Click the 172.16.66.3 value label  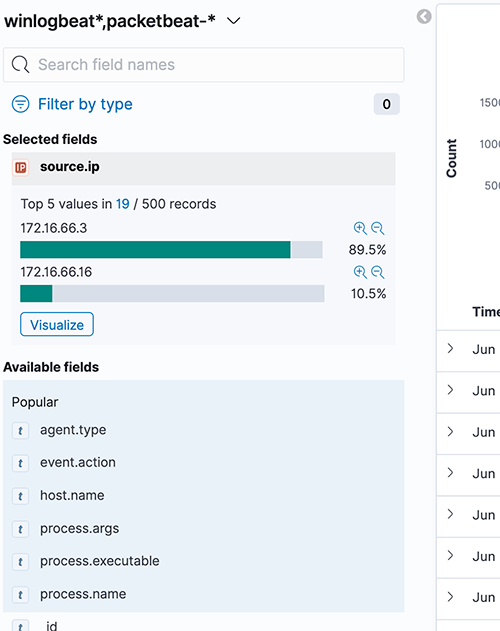(x=54, y=228)
